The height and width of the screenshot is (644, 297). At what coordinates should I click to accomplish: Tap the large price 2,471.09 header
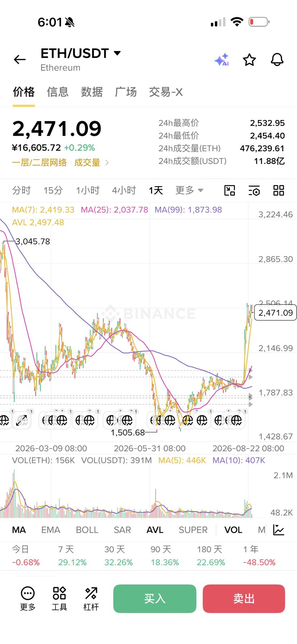[x=57, y=129]
